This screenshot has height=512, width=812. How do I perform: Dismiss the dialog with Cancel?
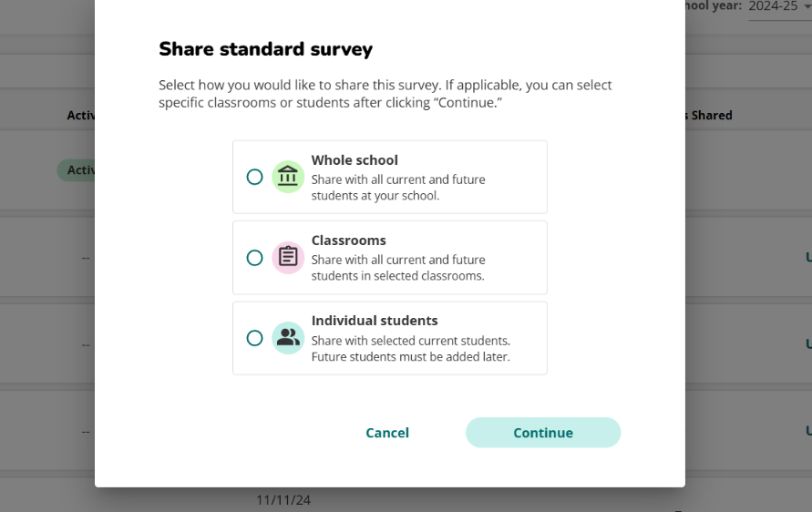[387, 433]
